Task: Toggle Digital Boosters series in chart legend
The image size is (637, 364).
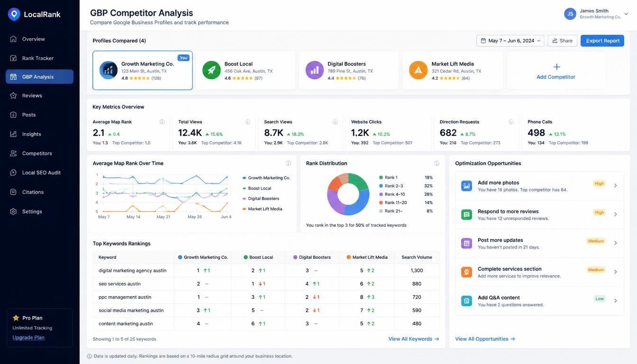Action: click(260, 199)
